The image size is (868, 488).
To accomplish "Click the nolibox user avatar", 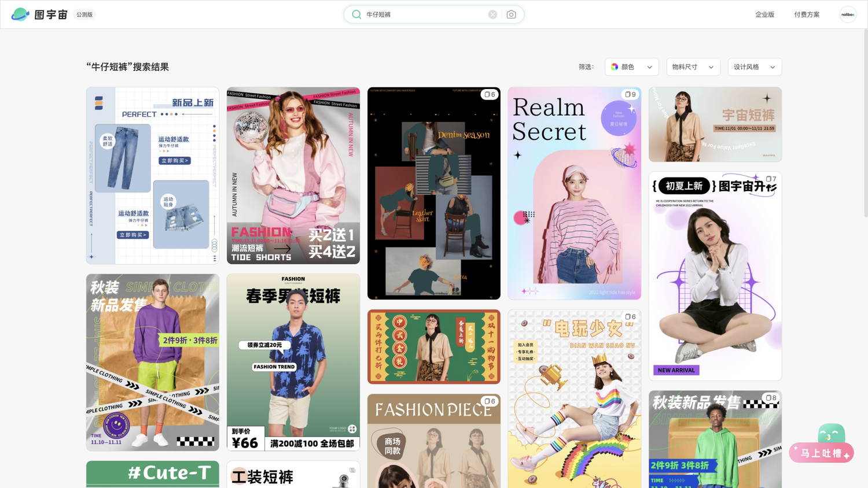I will (848, 14).
